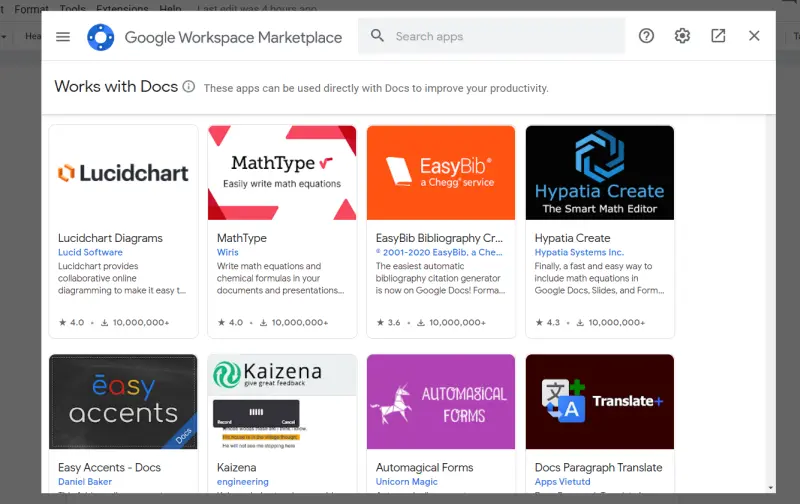Click Lucidchart's 4.0 star rating
800x504 pixels.
click(71, 322)
